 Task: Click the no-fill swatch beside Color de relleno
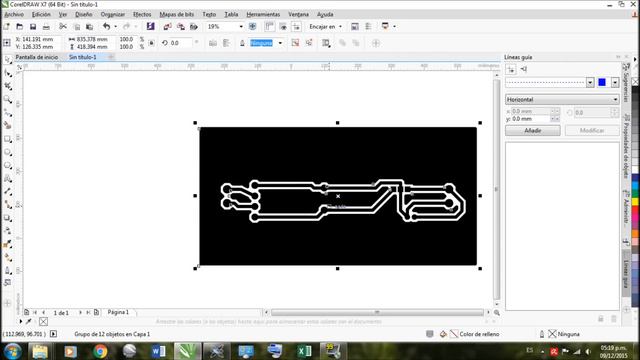click(x=454, y=334)
